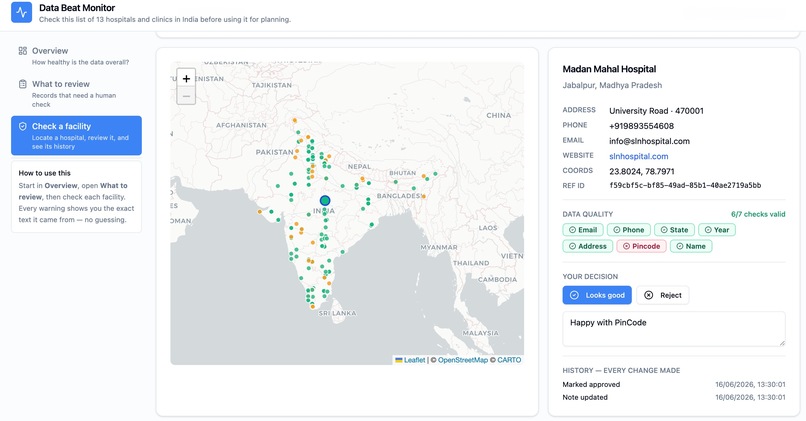The image size is (806, 421).
Task: Click the failed Pincode check chip
Action: 642,246
